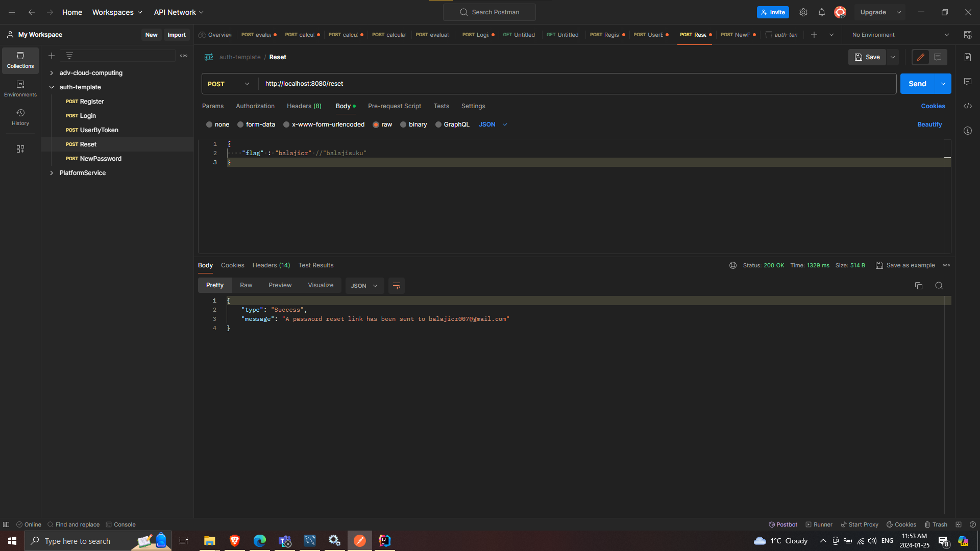Toggle word wrap in response viewer
980x551 pixels.
(397, 286)
